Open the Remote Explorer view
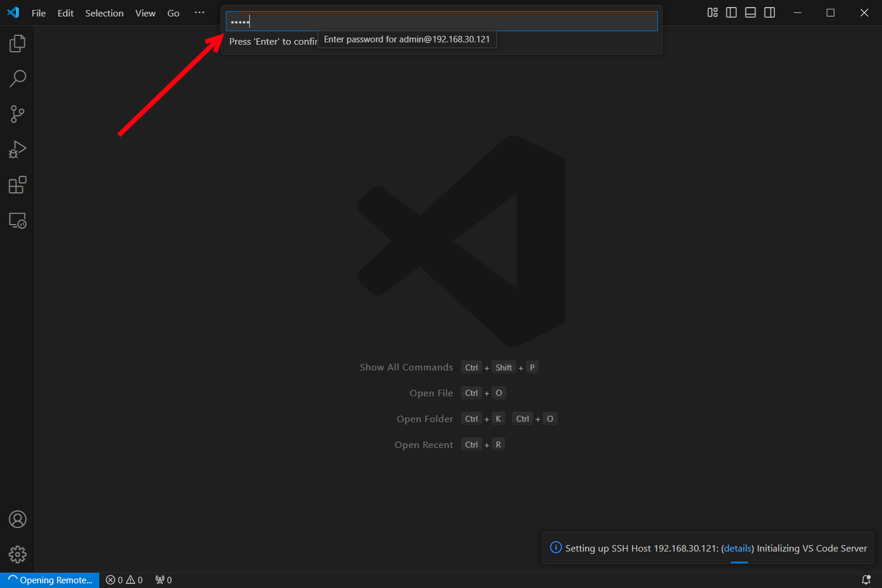The width and height of the screenshot is (882, 588). pos(18,220)
